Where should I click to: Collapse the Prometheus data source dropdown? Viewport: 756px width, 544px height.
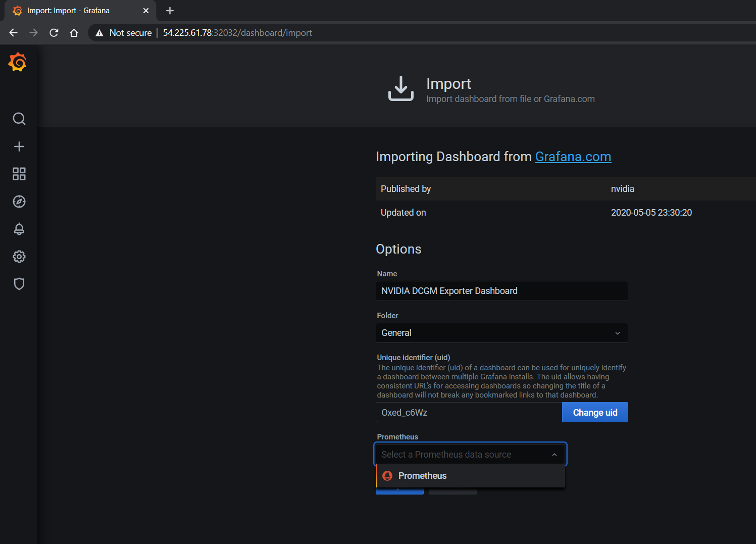pyautogui.click(x=554, y=455)
